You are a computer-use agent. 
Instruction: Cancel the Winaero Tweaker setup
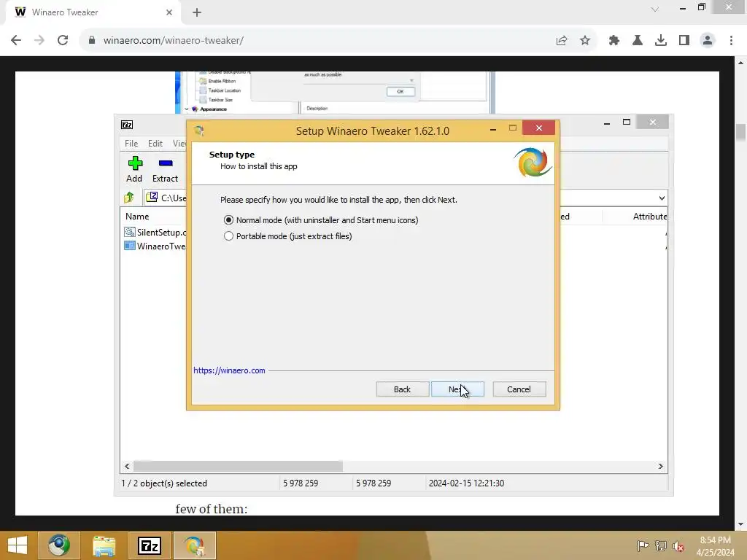[x=519, y=389]
